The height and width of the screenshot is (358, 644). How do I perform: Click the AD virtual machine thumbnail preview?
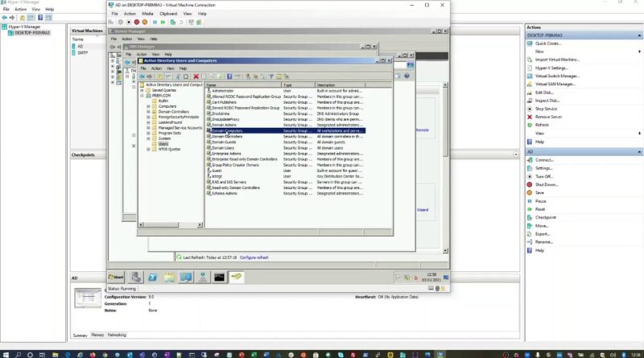88,298
